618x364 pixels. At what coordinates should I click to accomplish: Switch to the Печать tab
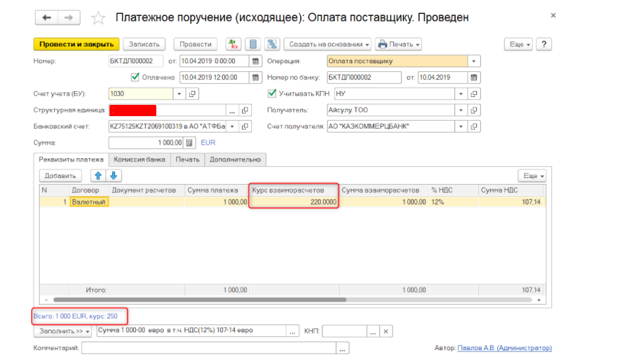coord(187,160)
